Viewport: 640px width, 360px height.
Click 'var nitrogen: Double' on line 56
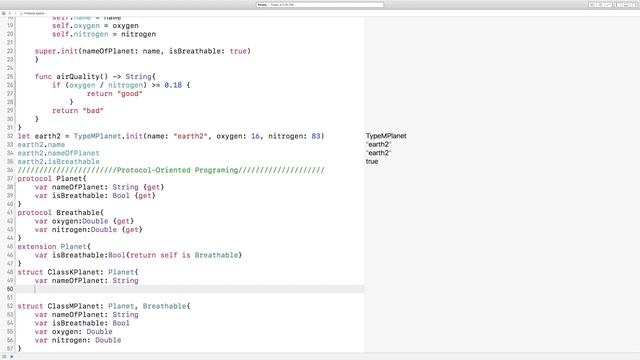click(x=78, y=340)
